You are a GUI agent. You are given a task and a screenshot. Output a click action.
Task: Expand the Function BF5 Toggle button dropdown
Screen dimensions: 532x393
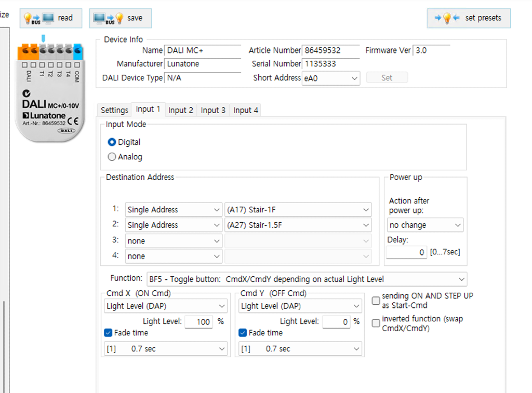(307, 279)
